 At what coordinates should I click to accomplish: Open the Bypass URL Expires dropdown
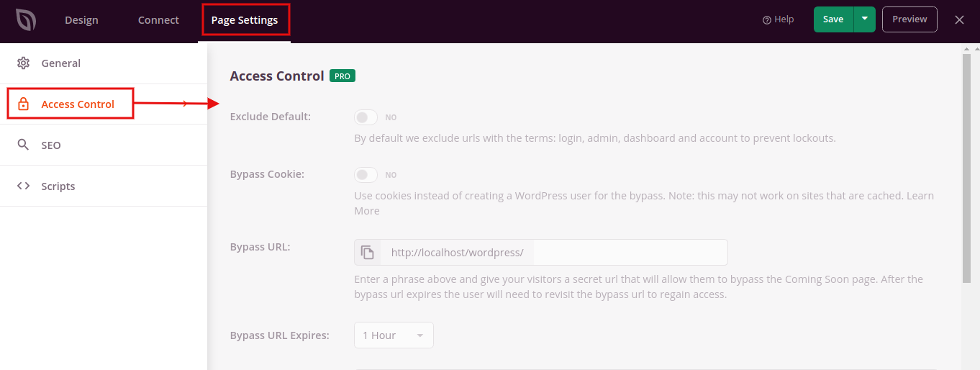coord(394,335)
